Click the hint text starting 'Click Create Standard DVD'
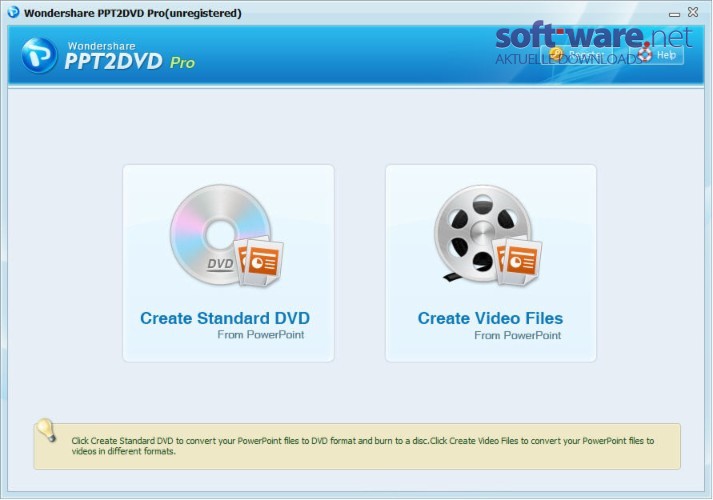This screenshot has width=713, height=500. tap(362, 446)
